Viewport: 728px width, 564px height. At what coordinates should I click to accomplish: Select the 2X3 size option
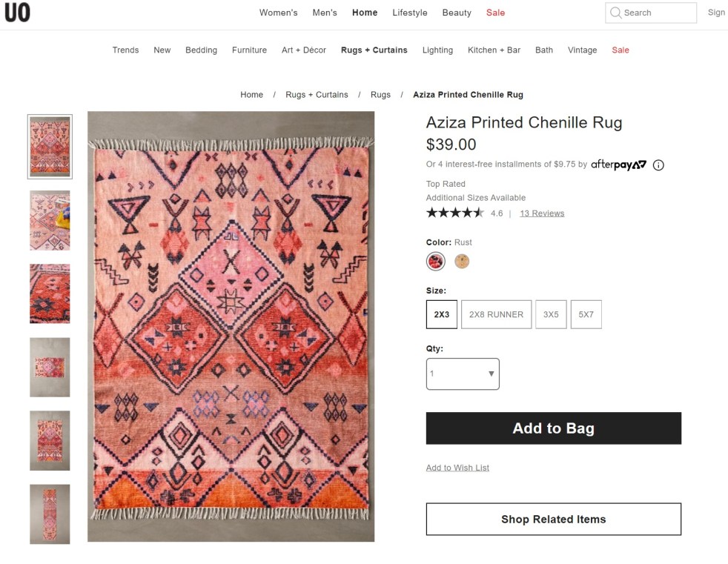click(x=442, y=314)
